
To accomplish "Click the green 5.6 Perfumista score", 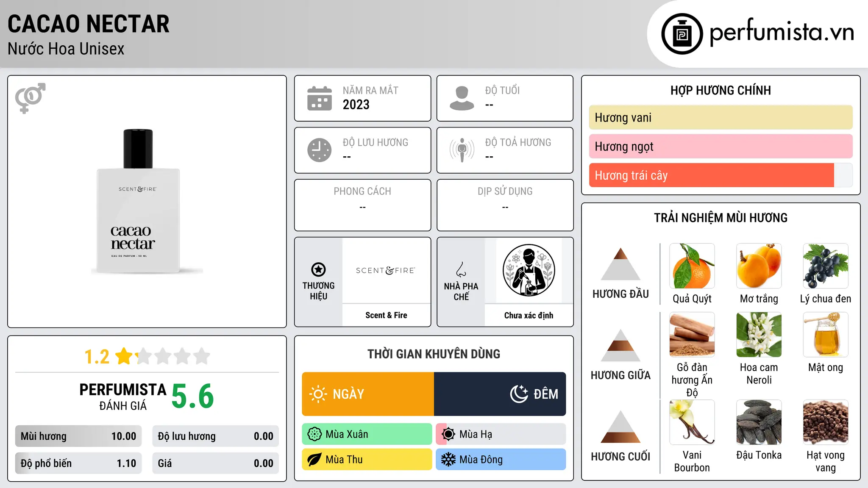I will (193, 396).
